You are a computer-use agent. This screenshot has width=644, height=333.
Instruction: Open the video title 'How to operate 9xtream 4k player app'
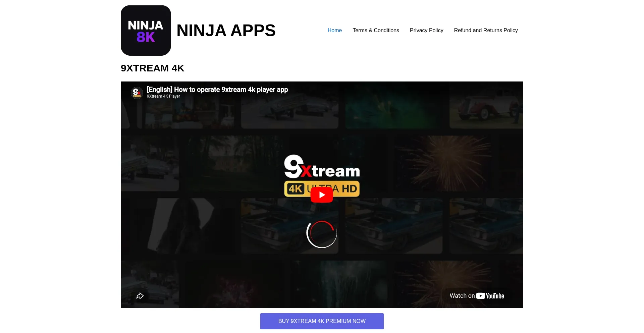point(217,90)
